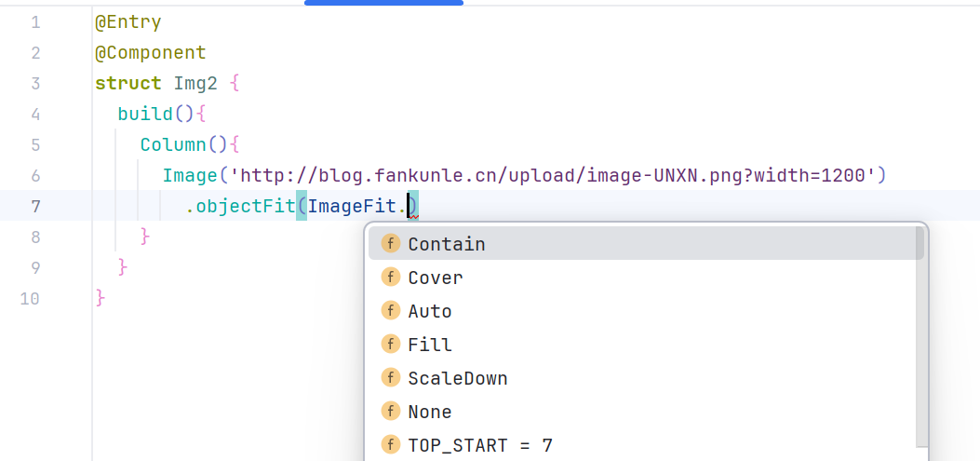Click the field icon beside Auto

coord(391,311)
